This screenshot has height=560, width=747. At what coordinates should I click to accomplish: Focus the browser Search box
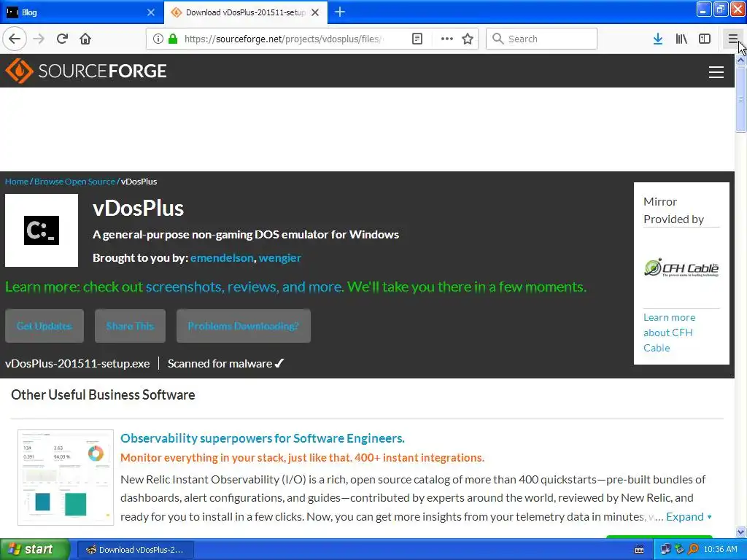[x=541, y=39]
